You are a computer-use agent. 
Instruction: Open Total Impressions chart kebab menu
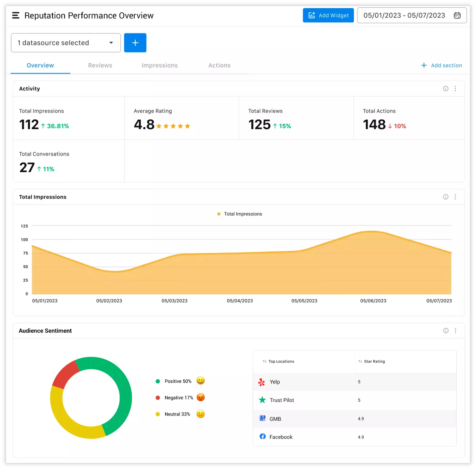pyautogui.click(x=455, y=197)
